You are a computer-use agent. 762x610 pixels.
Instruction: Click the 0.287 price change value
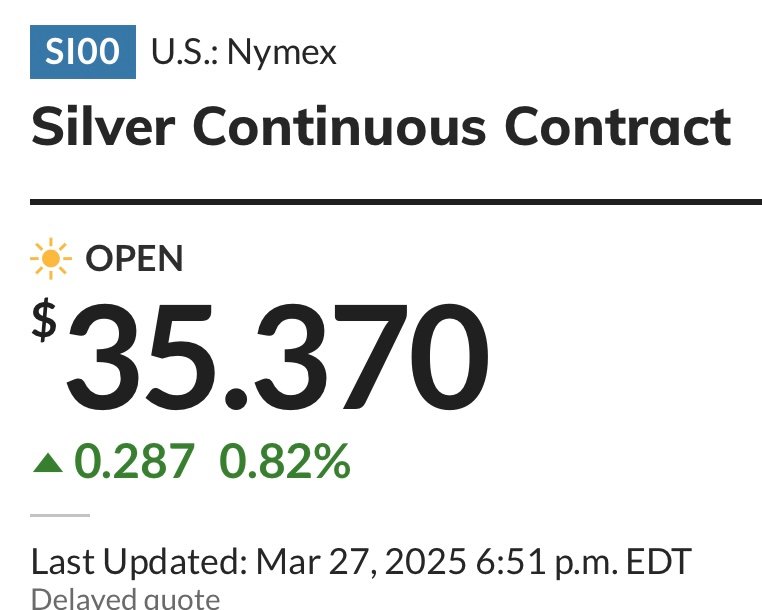pyautogui.click(x=135, y=461)
